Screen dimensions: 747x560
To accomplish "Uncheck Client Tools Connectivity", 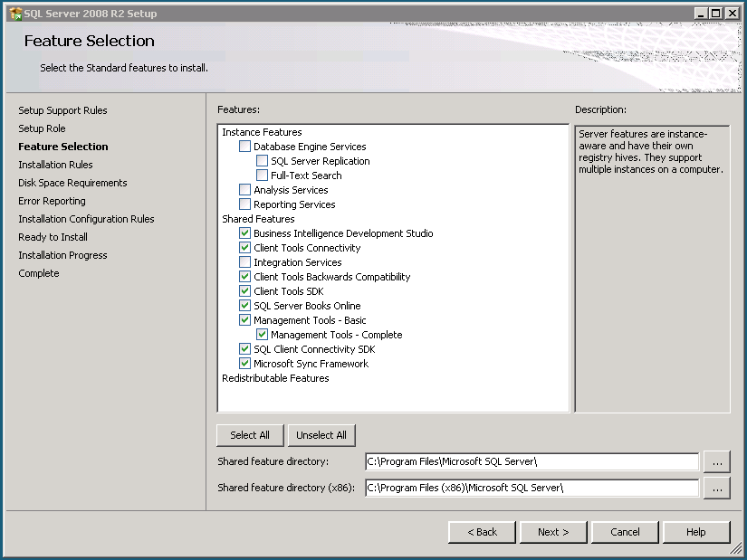I will click(x=244, y=248).
